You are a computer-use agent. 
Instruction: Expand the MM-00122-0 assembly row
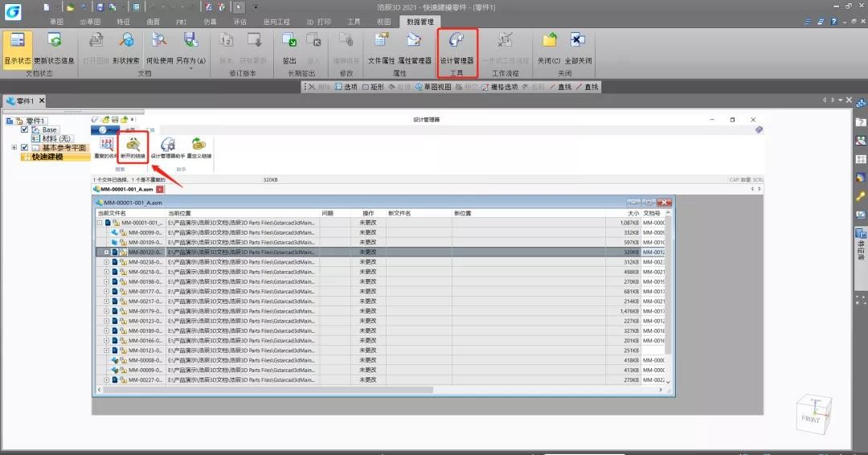click(x=106, y=252)
